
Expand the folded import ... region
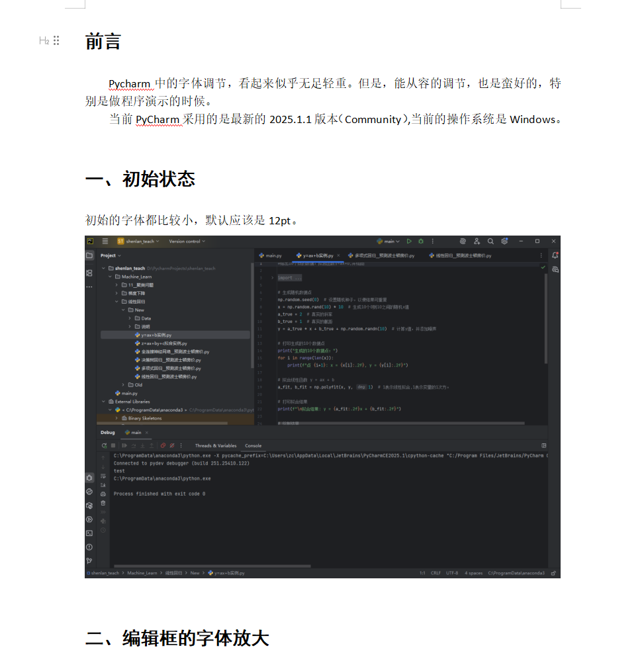pos(273,278)
